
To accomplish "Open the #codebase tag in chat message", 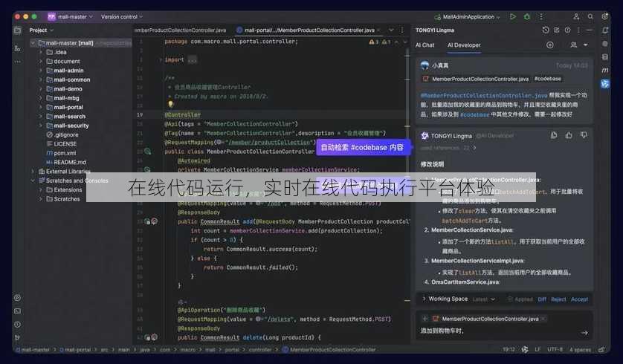I will tap(547, 79).
